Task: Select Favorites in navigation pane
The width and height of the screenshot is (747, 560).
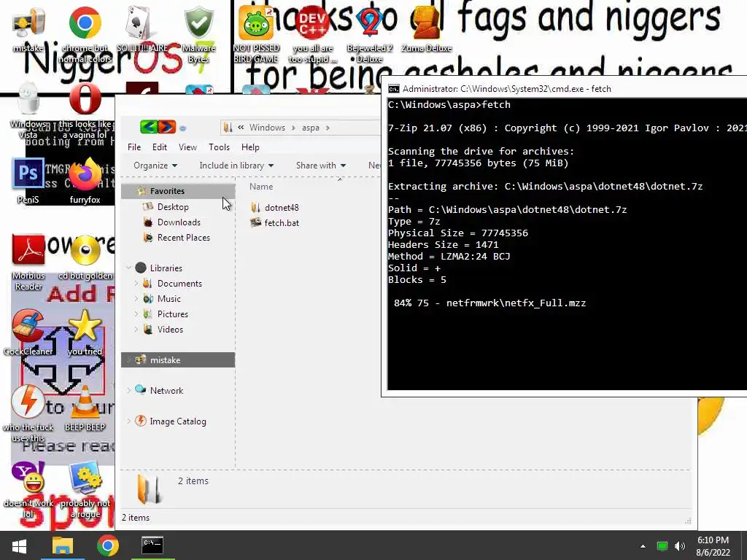Action: coord(178,191)
